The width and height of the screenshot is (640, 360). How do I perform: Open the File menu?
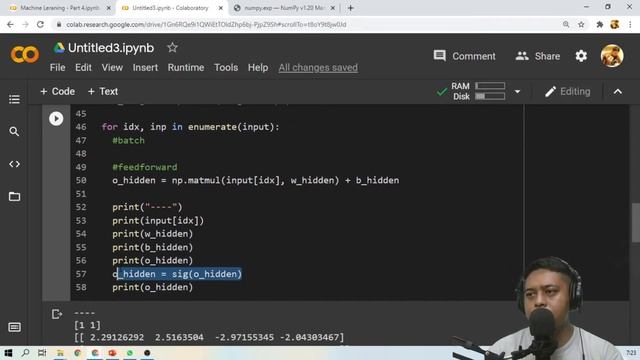(58, 68)
